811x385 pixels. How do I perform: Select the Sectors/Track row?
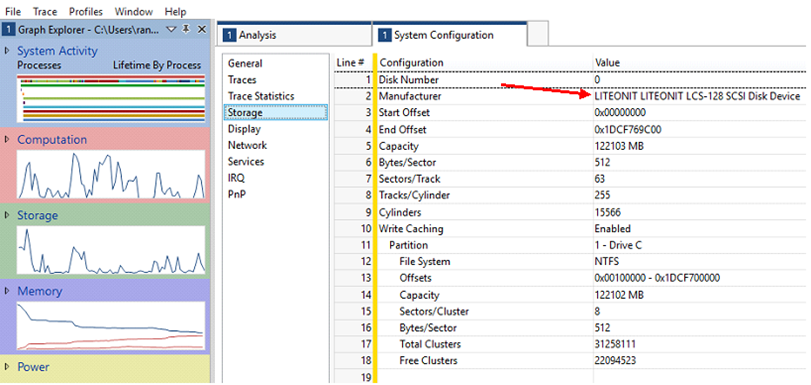point(570,179)
